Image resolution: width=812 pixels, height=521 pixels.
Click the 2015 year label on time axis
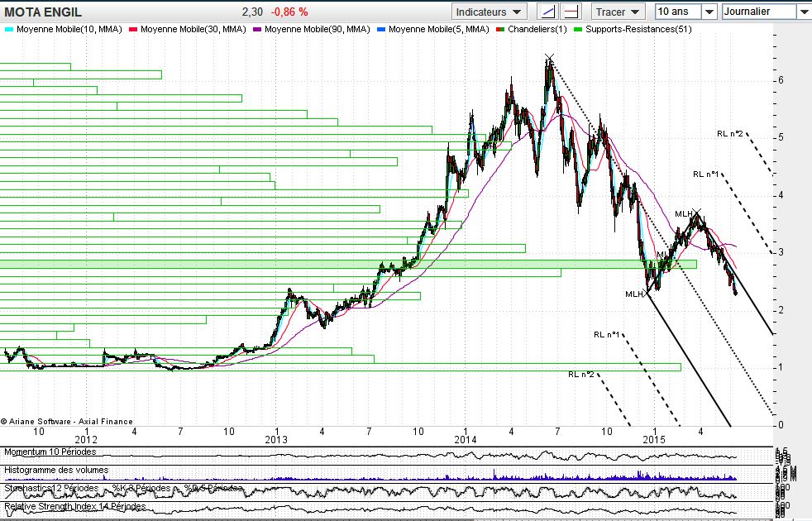point(654,440)
